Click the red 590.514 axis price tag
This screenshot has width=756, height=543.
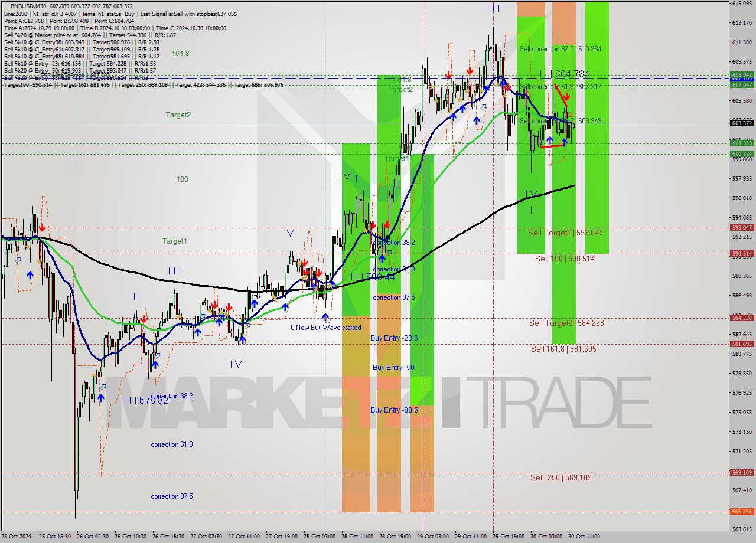point(742,253)
